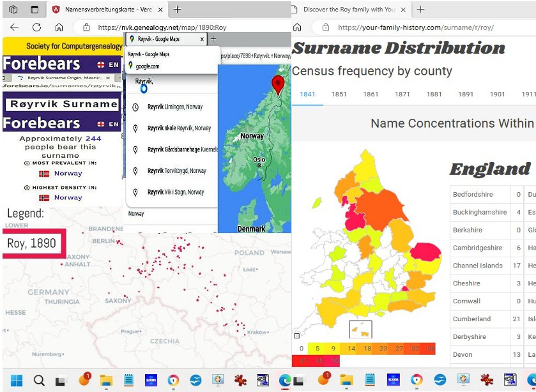Screen dimensions: 536x392
Task: Click the Oslo label on the Google map
Action: 259,160
